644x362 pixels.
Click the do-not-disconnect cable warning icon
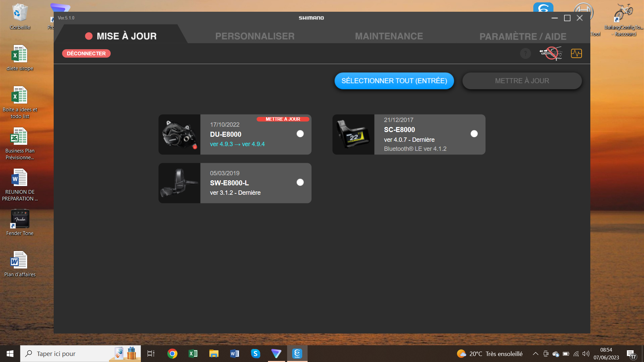click(x=550, y=54)
